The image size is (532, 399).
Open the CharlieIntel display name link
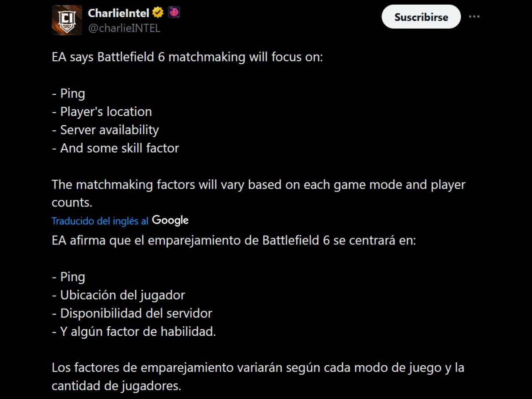[x=118, y=13]
